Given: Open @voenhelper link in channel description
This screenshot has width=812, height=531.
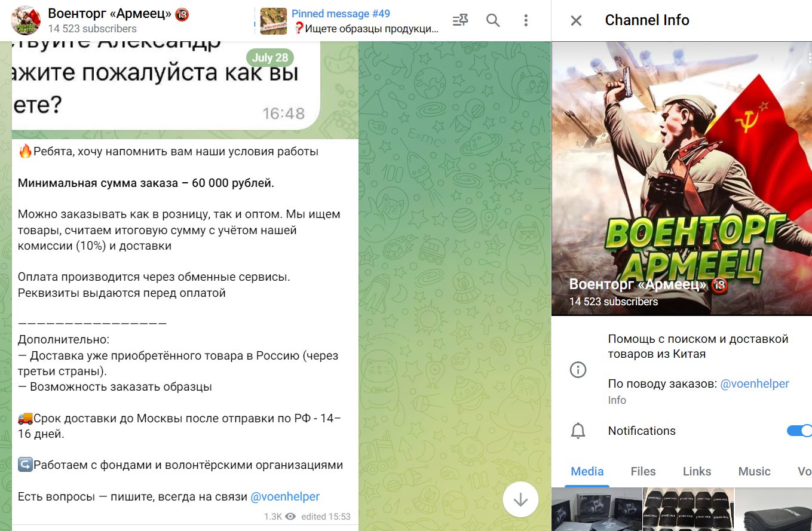Looking at the screenshot, I should (755, 384).
